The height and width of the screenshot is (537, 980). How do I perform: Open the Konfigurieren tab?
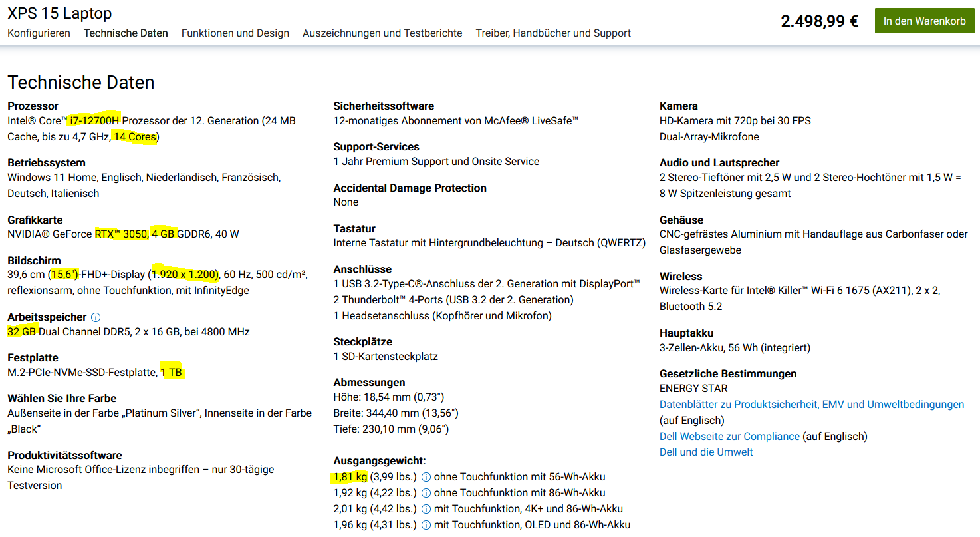coord(39,33)
